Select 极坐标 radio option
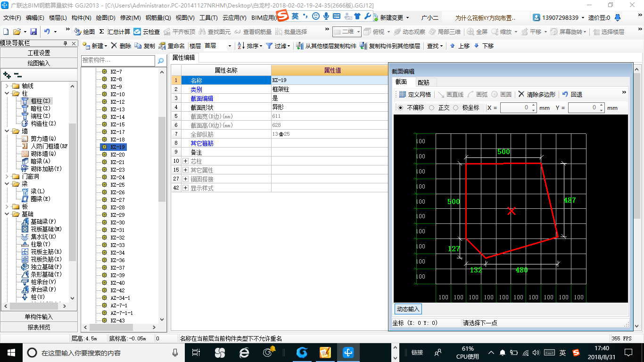Viewport: 644px width, 362px height. tap(466, 107)
